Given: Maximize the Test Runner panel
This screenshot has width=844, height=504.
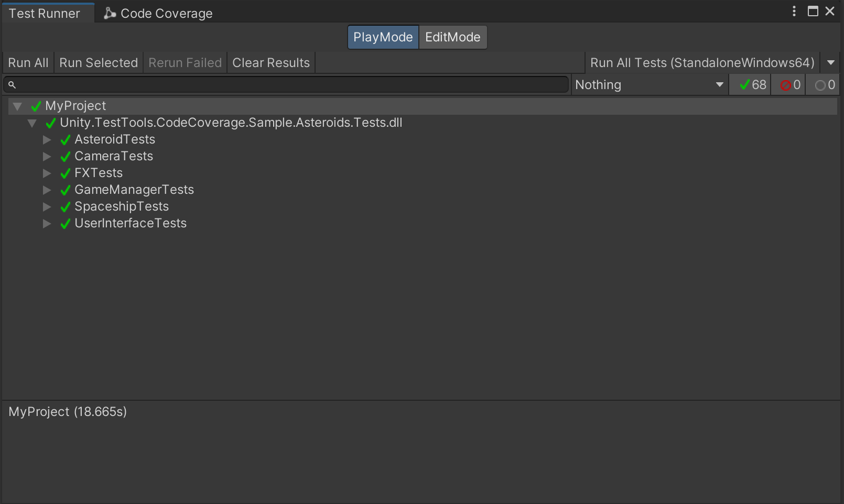Looking at the screenshot, I should pos(813,12).
